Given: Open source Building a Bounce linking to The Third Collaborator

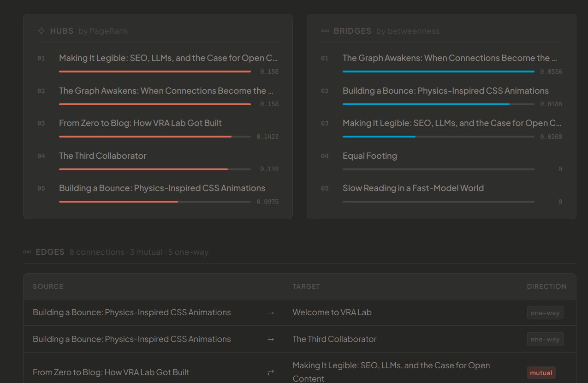Looking at the screenshot, I should pyautogui.click(x=132, y=339).
